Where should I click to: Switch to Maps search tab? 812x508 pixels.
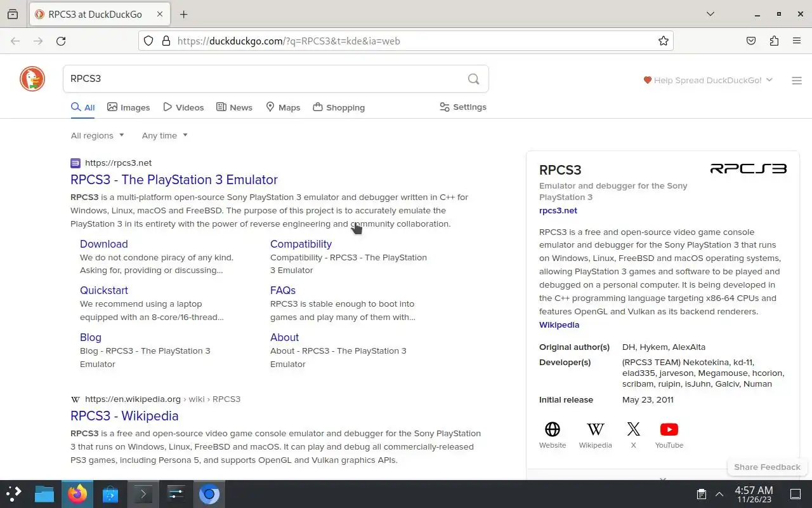point(283,107)
